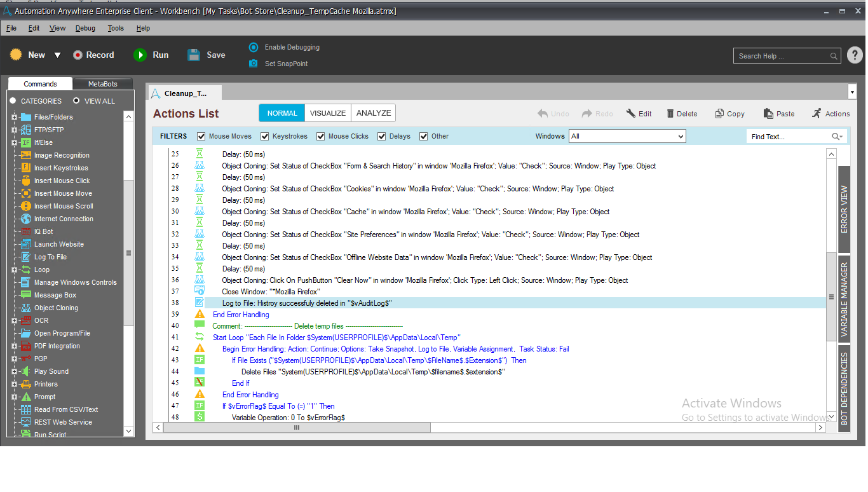Uncheck the Mouse Moves filter
Screen dimensions: 868x492
201,136
